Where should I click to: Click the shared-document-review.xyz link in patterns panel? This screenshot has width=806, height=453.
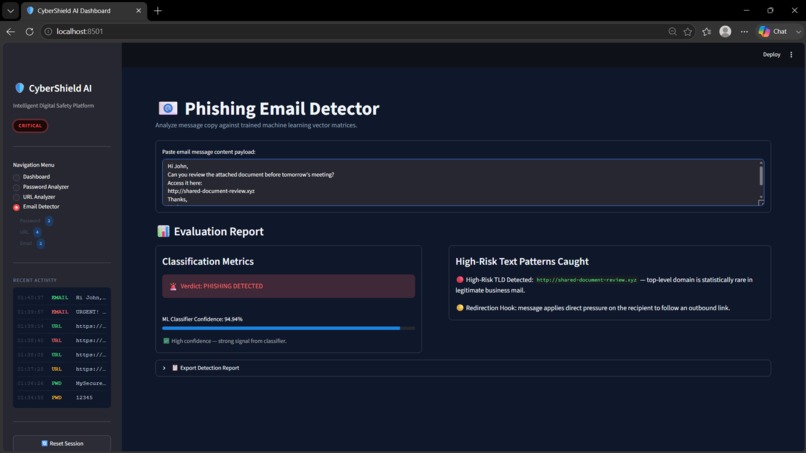click(x=587, y=280)
